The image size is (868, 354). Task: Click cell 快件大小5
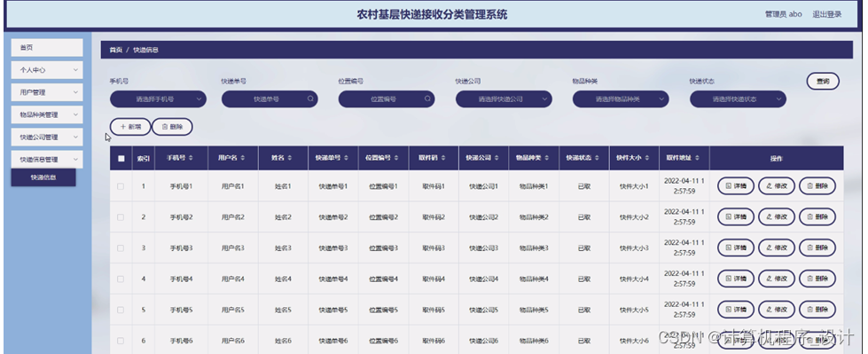[634, 310]
